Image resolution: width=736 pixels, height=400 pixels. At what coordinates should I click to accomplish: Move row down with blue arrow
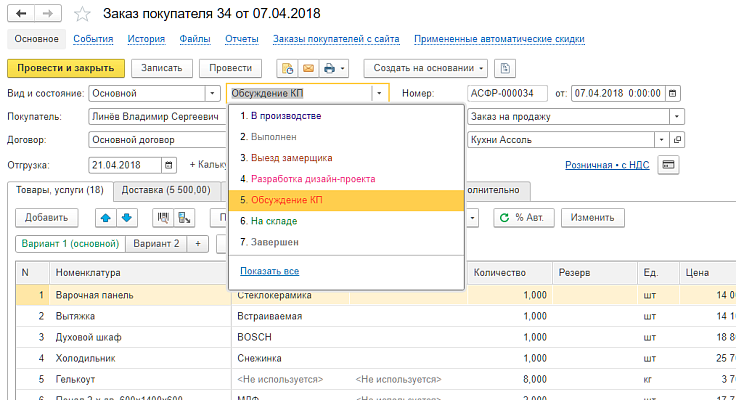126,217
